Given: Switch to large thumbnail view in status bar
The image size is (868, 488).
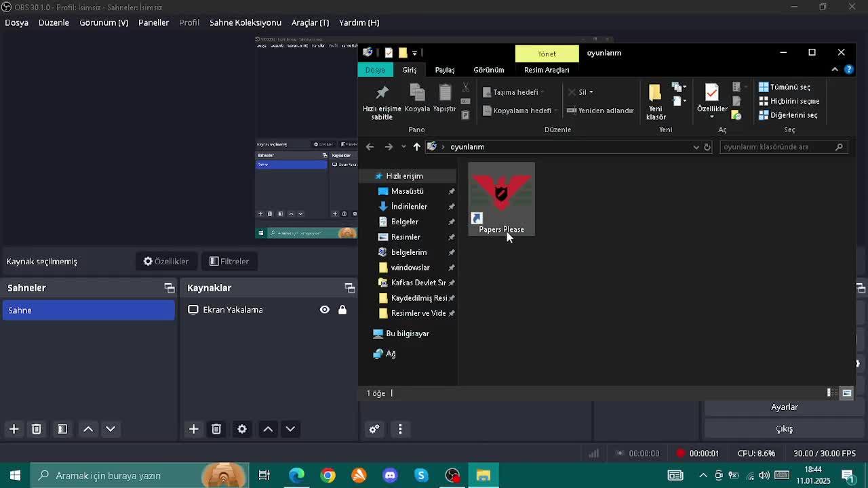Looking at the screenshot, I should (x=847, y=393).
